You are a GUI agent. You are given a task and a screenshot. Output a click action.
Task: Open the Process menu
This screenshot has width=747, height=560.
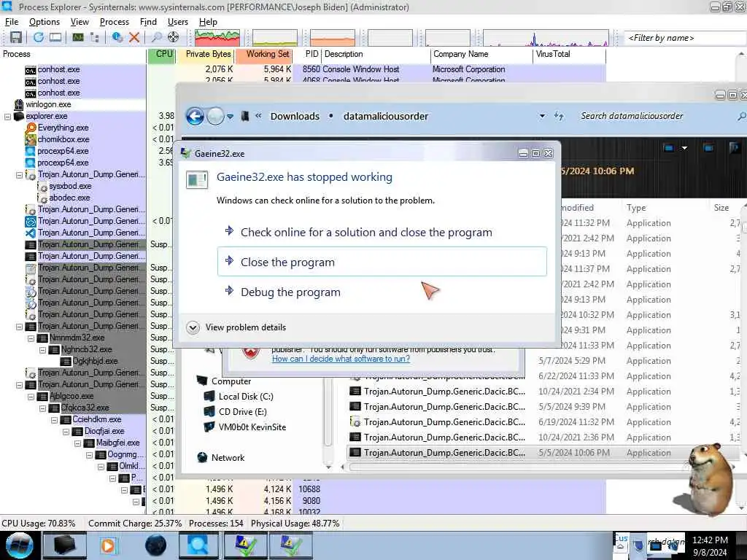click(115, 22)
